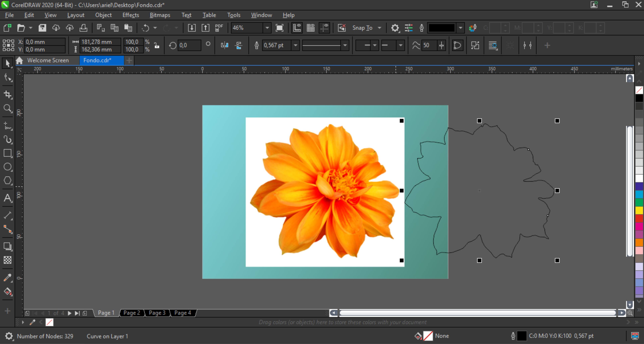Click the Publish to PDF icon
The height and width of the screenshot is (344, 644).
pyautogui.click(x=219, y=28)
